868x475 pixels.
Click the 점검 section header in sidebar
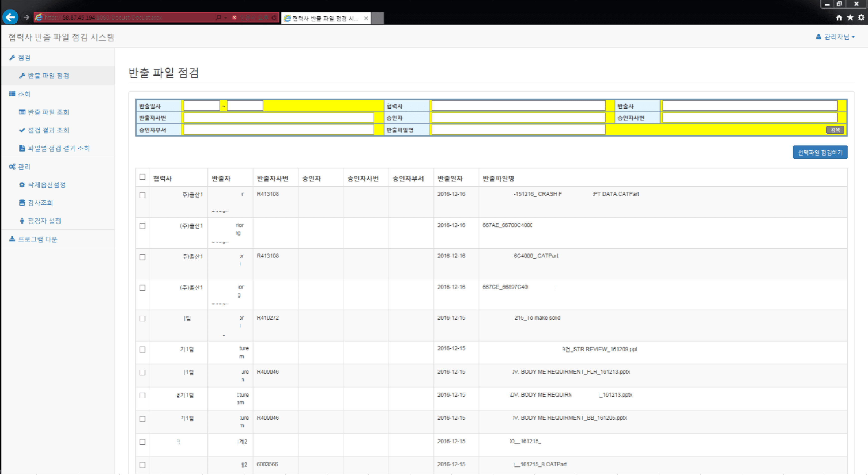click(20, 58)
